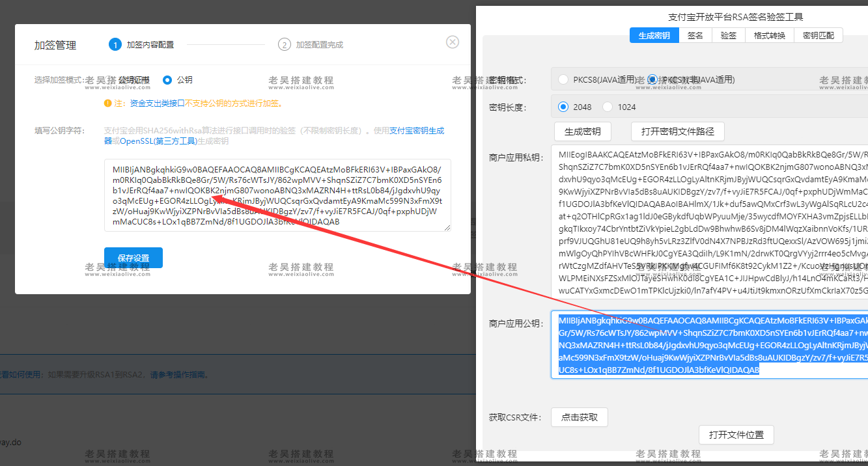
Task: Select the 生成密钥 tab
Action: tap(654, 35)
